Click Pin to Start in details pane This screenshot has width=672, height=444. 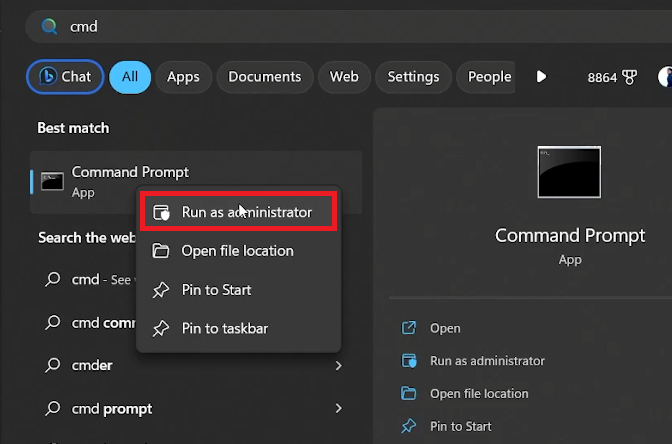click(x=461, y=426)
